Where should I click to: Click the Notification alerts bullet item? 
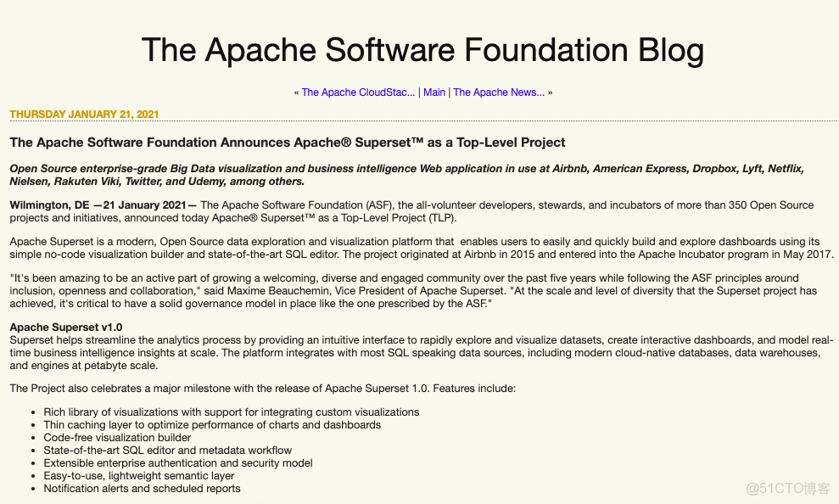[x=142, y=488]
